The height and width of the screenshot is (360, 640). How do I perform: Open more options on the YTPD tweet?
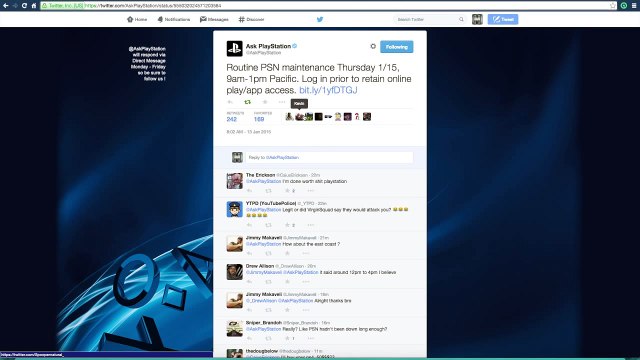[310, 225]
